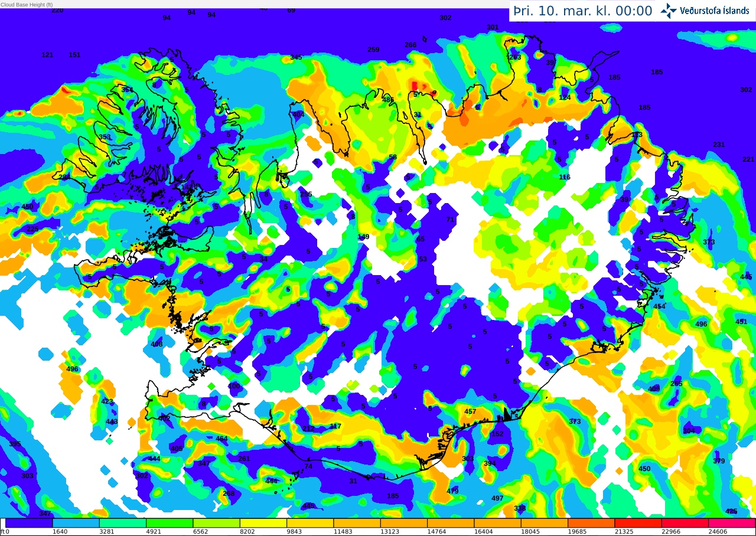The image size is (756, 536).
Task: Click the map value 353
Action: 105,137
